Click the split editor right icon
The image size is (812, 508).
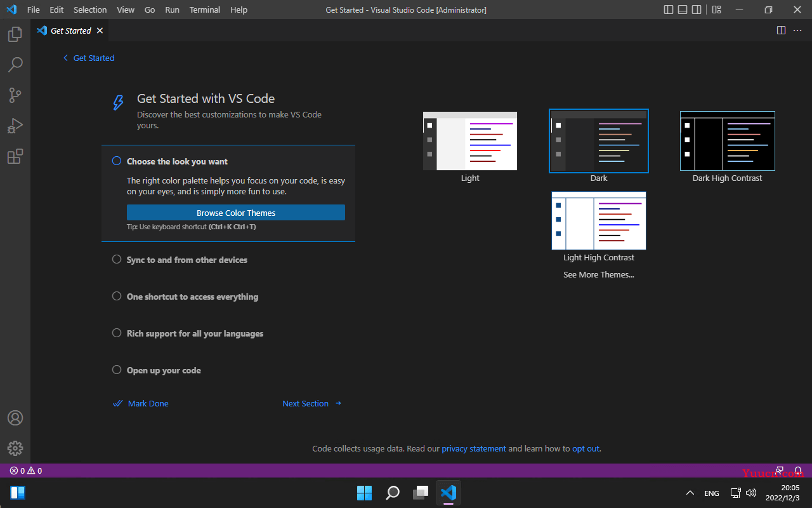pos(781,30)
